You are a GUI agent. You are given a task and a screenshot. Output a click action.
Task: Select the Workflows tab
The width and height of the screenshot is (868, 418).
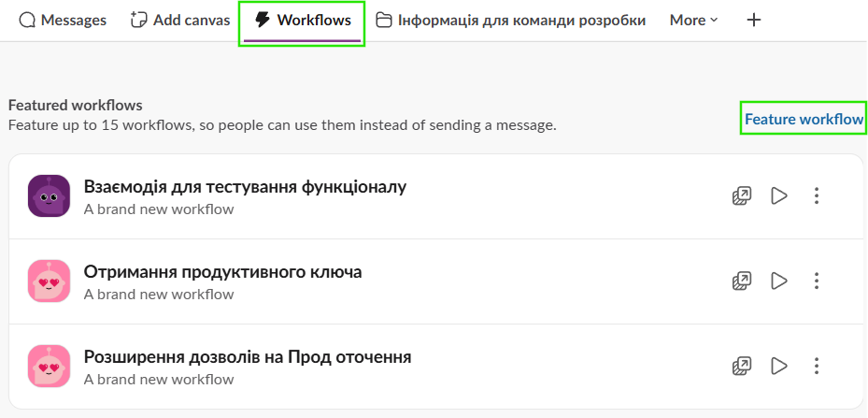pos(303,20)
